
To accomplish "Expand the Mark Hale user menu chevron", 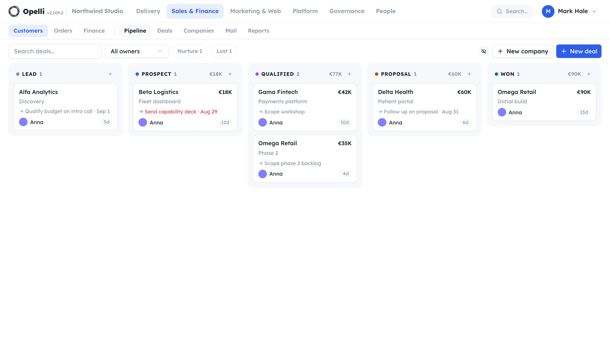I will 594,11.
